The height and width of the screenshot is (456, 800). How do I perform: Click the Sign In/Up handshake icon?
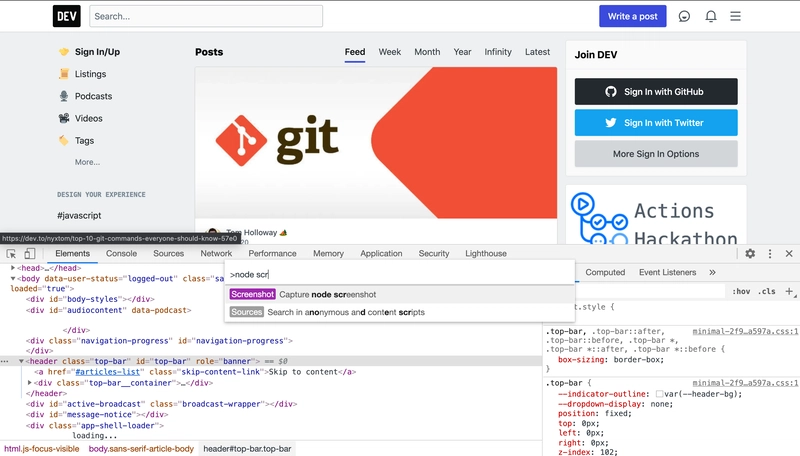[64, 52]
